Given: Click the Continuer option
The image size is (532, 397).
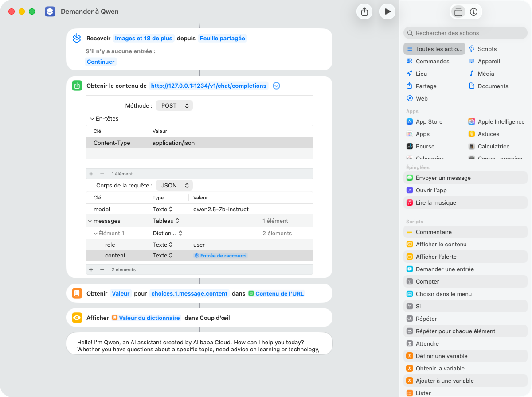Looking at the screenshot, I should [x=101, y=62].
